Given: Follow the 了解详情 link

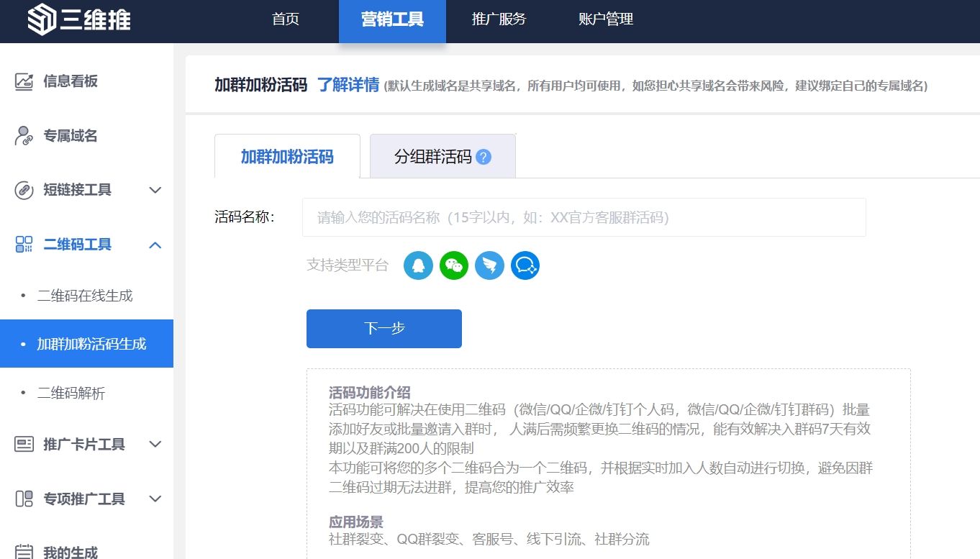Looking at the screenshot, I should 348,85.
